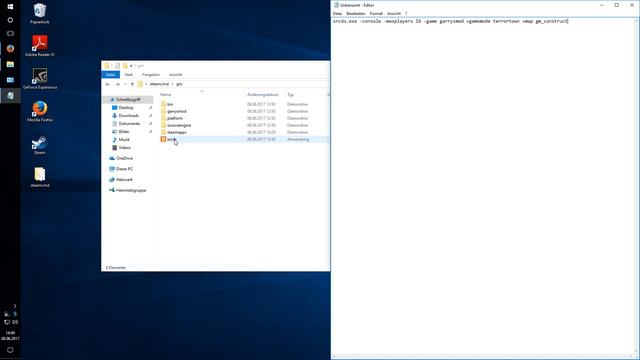
Task: Open the Adobe Reader desktop shortcut
Action: pyautogui.click(x=40, y=46)
